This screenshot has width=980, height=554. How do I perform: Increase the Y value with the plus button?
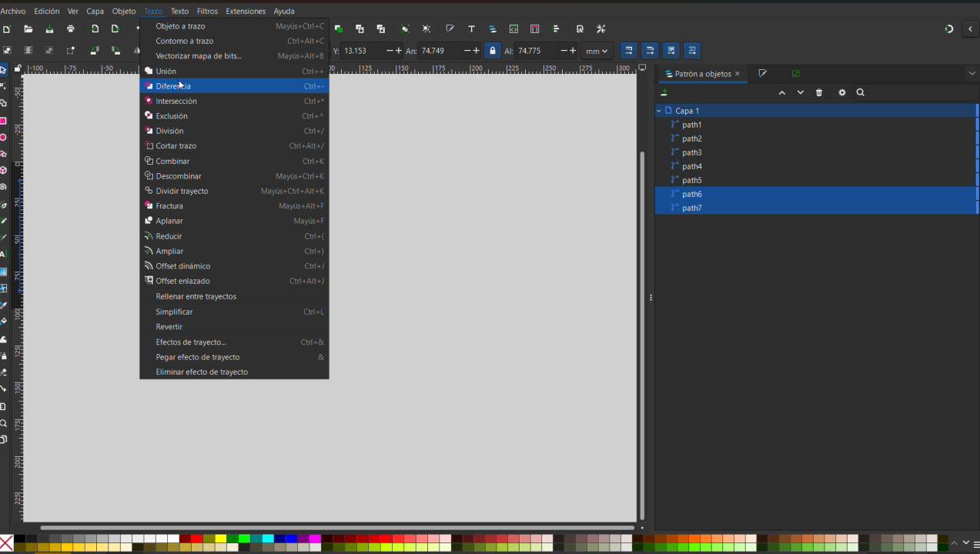398,51
